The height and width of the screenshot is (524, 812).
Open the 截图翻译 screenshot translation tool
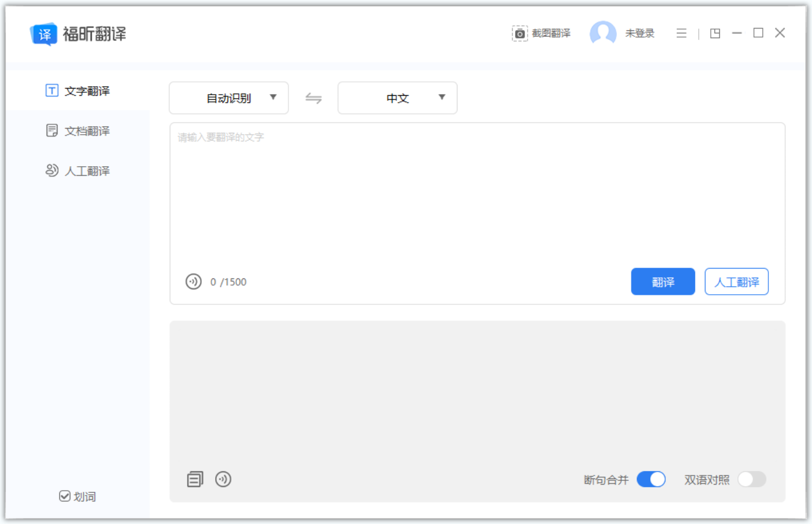[541, 33]
